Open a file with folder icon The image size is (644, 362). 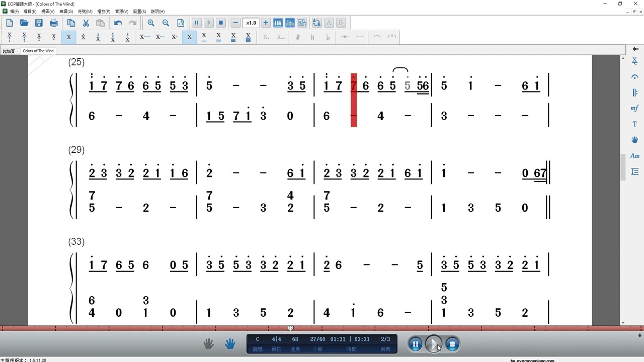point(24,23)
